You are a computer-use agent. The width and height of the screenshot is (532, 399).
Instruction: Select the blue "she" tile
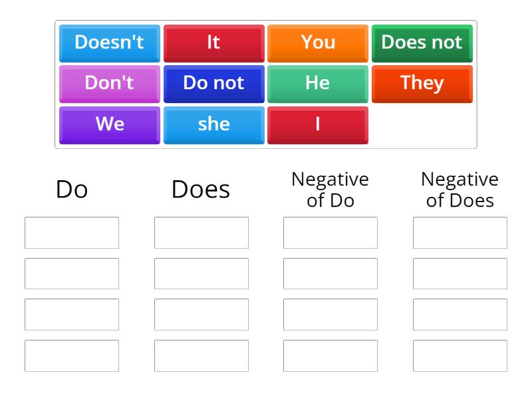click(x=213, y=124)
